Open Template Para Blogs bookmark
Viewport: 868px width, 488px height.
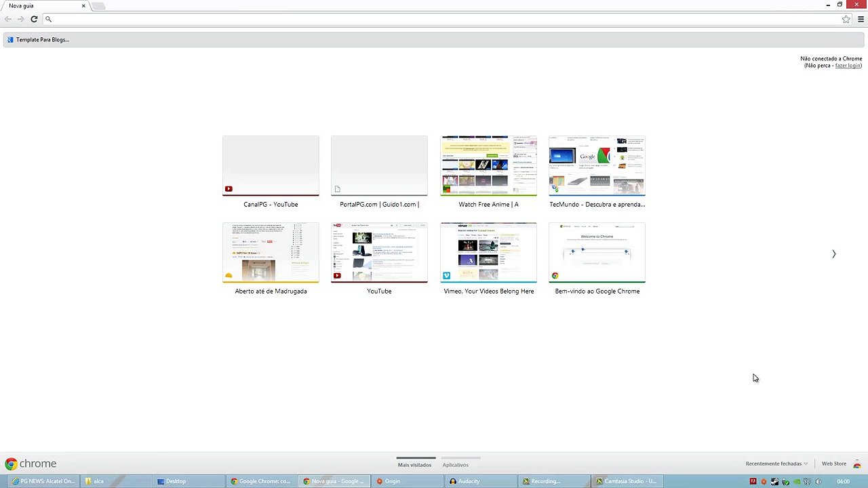click(38, 39)
